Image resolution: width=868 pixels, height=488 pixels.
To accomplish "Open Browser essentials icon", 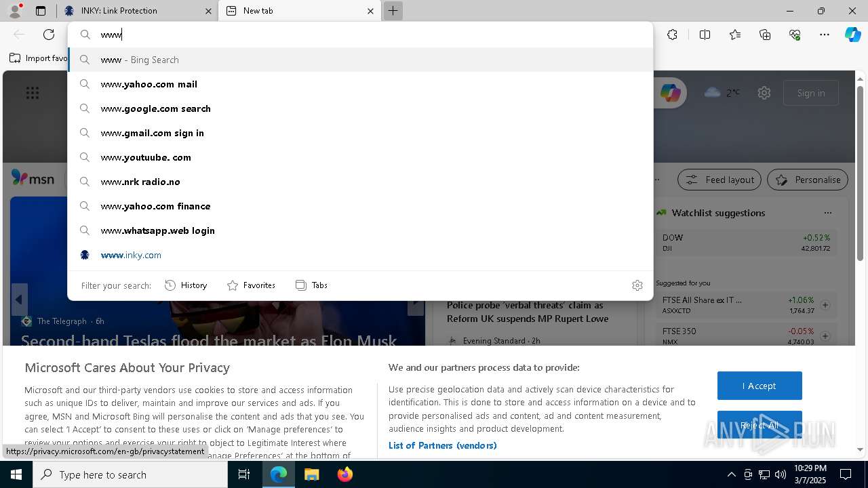I will (795, 35).
